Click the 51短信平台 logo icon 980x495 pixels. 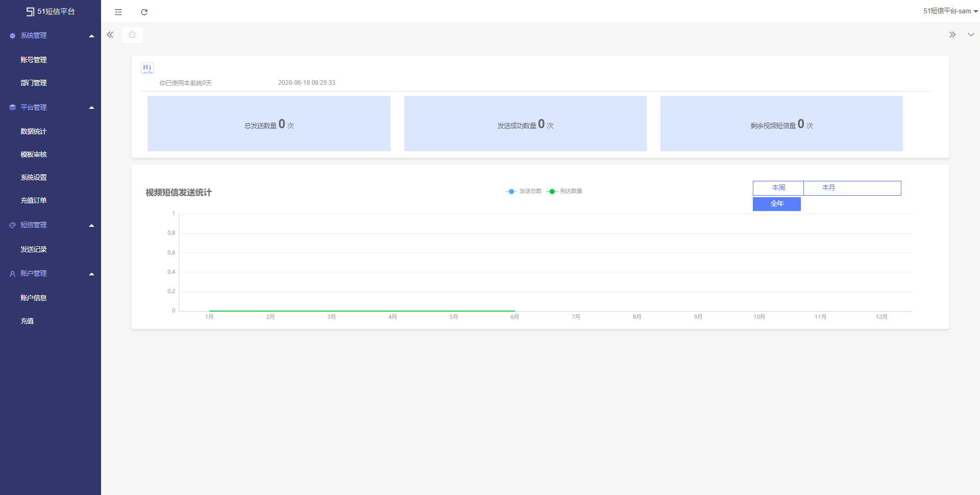(x=31, y=11)
